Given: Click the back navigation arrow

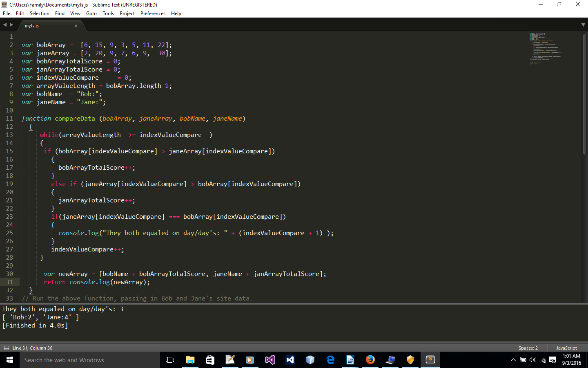Looking at the screenshot, I should pyautogui.click(x=4, y=25).
